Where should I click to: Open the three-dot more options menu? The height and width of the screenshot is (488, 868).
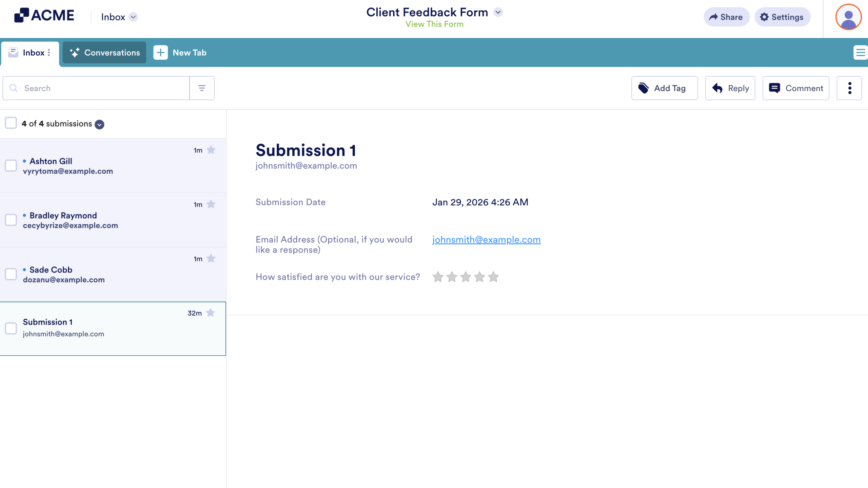point(849,88)
